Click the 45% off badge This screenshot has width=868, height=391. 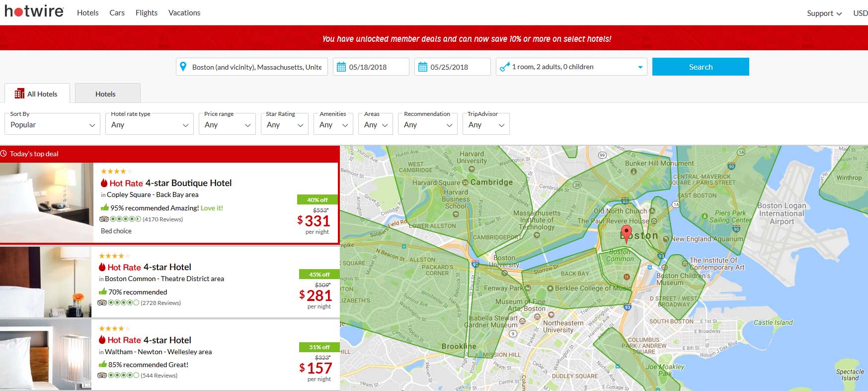(319, 274)
